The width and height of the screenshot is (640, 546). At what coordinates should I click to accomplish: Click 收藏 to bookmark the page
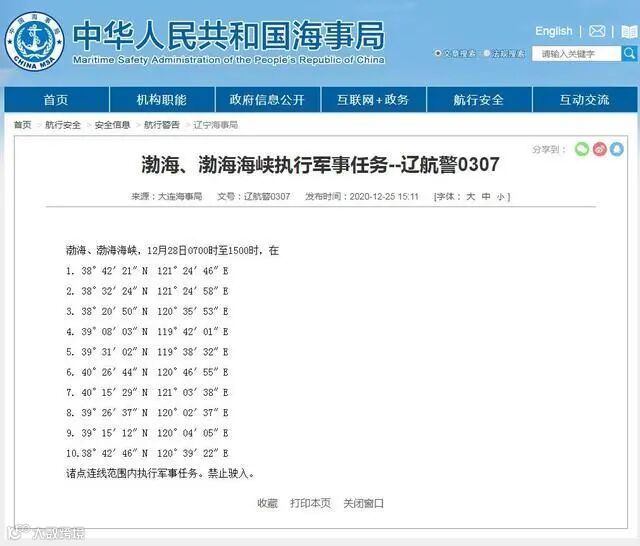coord(268,503)
